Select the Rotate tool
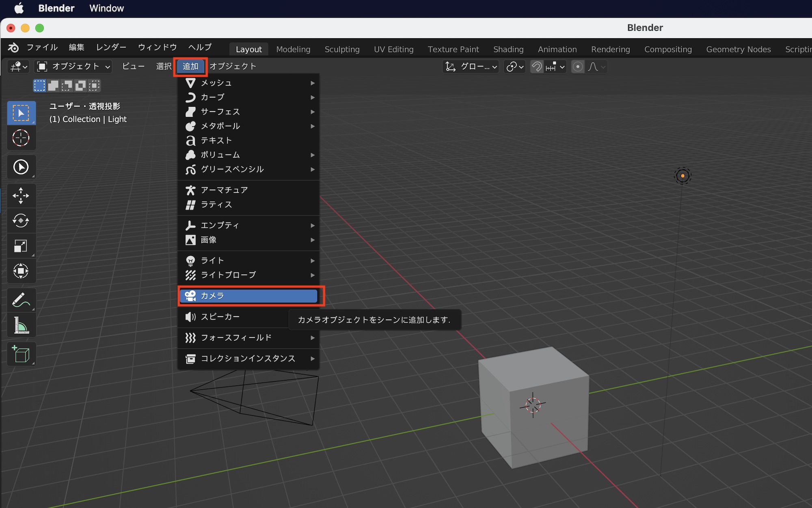 pyautogui.click(x=21, y=221)
